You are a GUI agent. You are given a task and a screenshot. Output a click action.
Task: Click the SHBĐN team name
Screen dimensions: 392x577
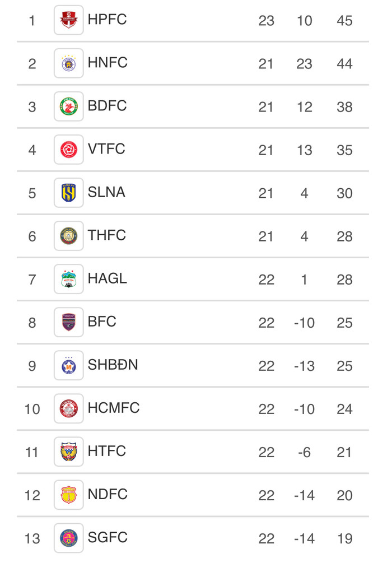113,365
